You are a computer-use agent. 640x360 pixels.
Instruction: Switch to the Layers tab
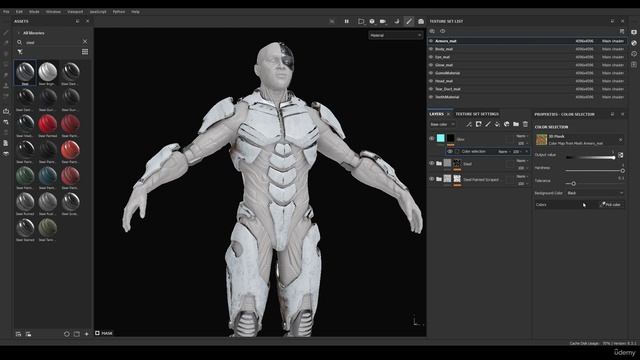[436, 114]
